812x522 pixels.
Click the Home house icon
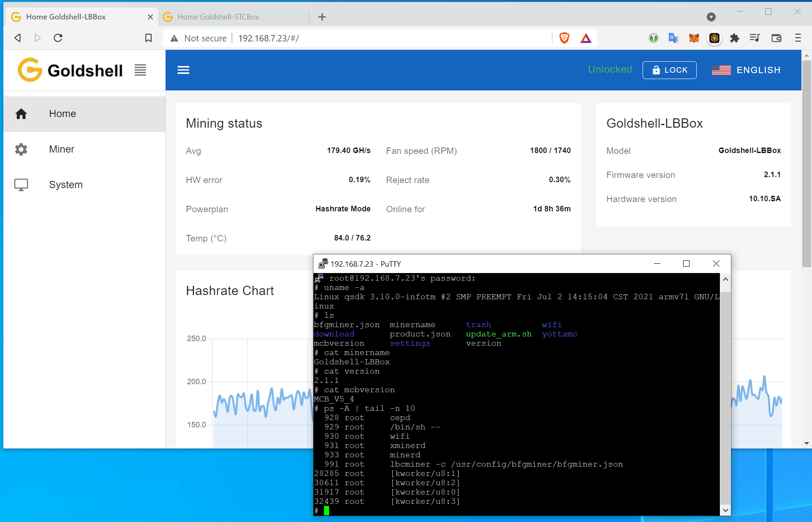click(21, 114)
